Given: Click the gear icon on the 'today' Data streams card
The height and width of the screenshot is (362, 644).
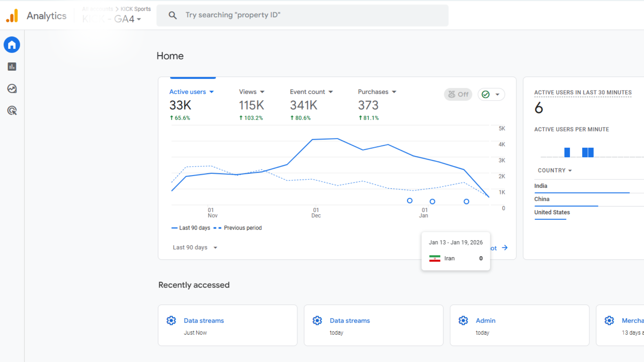Looking at the screenshot, I should (x=317, y=320).
